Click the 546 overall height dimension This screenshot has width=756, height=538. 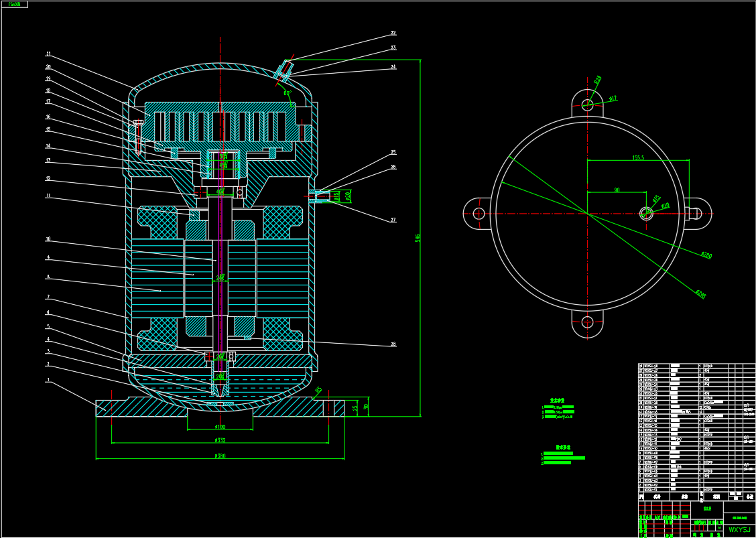(x=418, y=237)
